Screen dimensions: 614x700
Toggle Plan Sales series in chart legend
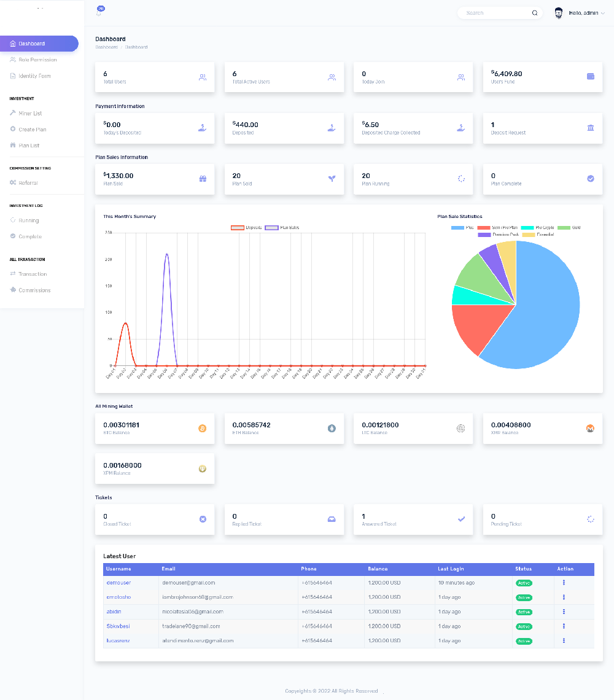[282, 228]
